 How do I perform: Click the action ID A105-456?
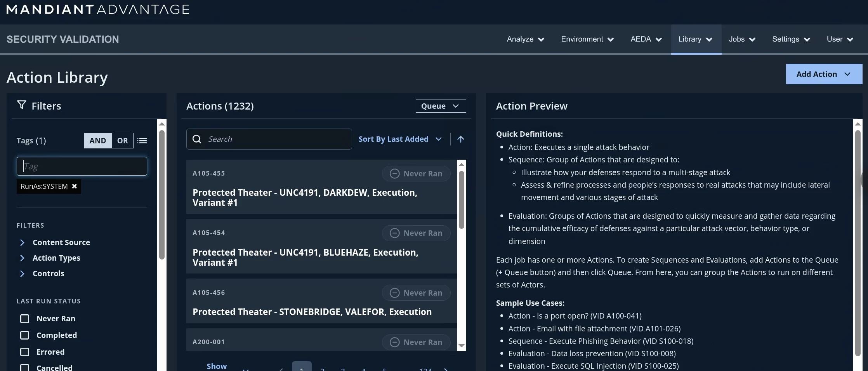[209, 293]
